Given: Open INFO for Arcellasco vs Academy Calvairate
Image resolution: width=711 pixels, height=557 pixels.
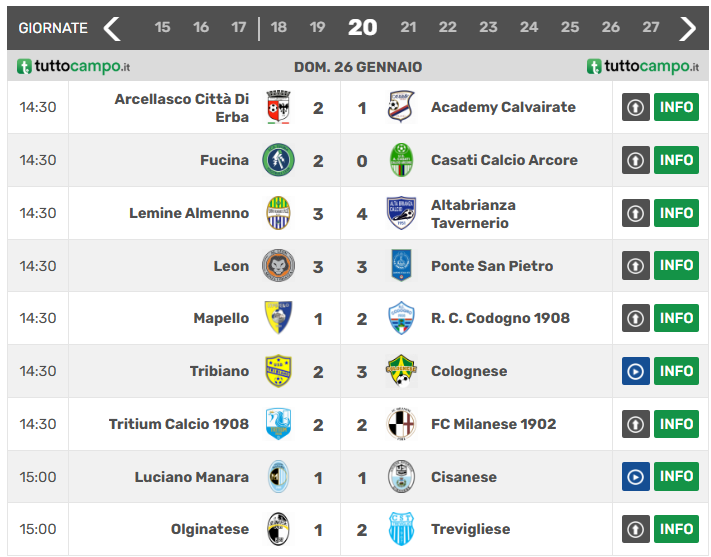Looking at the screenshot, I should [x=676, y=107].
